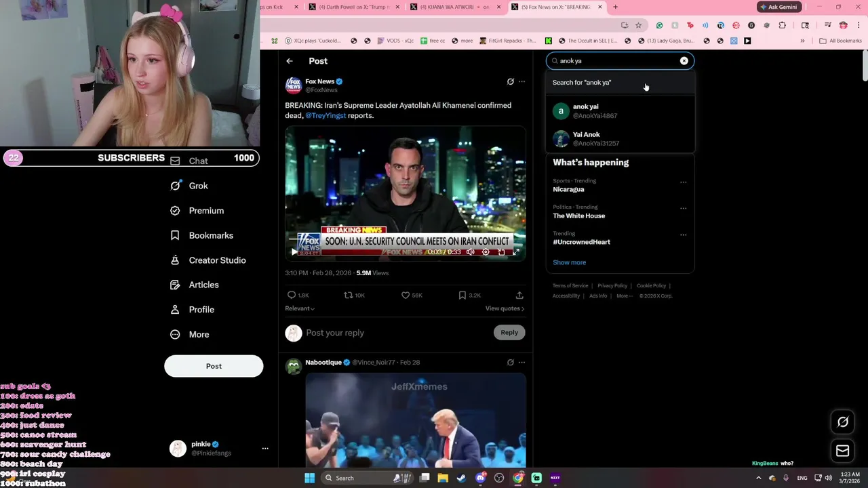The height and width of the screenshot is (488, 868).
Task: Open more options for #UncrownedHeart trend
Action: point(684,235)
